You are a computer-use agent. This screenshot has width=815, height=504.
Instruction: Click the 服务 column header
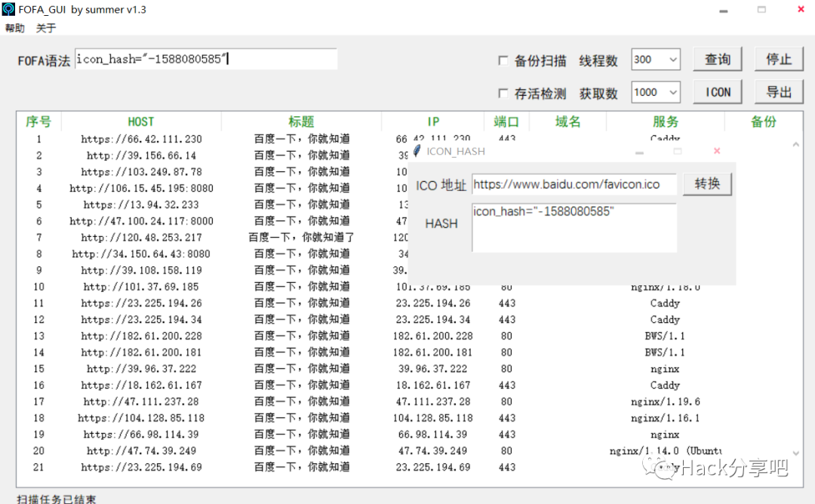click(x=666, y=121)
